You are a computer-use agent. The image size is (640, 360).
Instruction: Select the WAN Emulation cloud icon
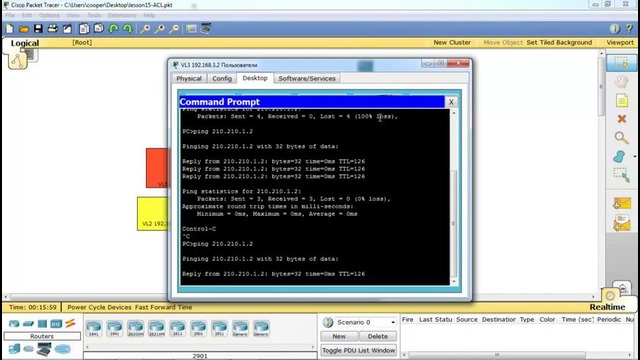(28, 349)
